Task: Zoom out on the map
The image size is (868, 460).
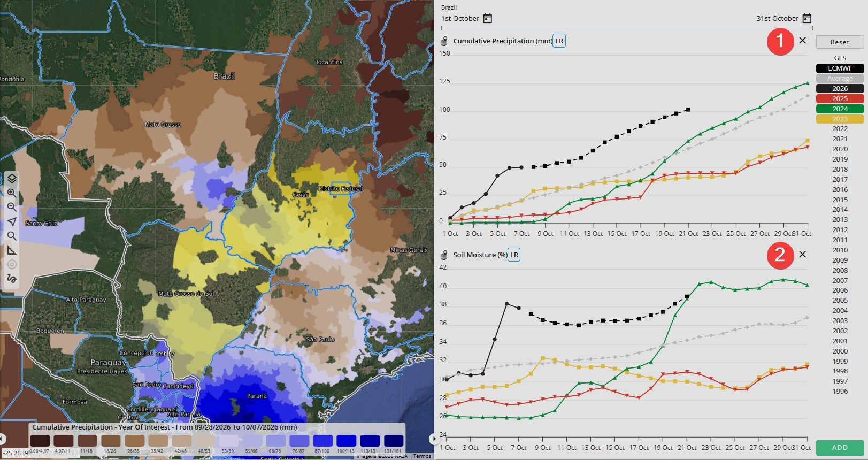Action: pyautogui.click(x=12, y=207)
